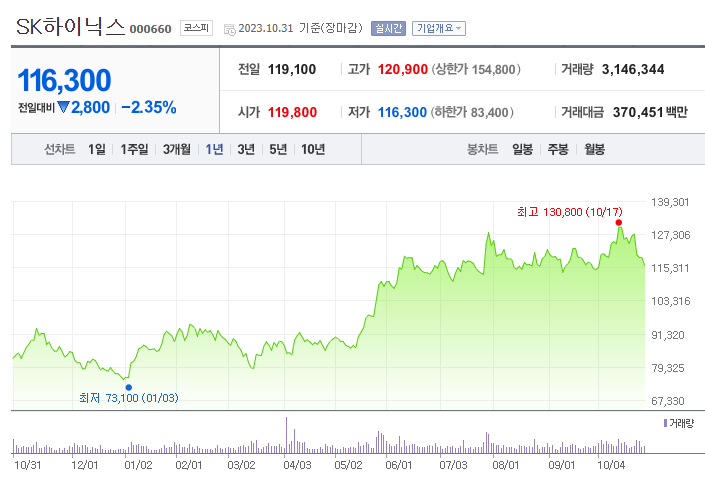Click the 전일 price 119,100
The height and width of the screenshot is (480, 705).
(292, 69)
